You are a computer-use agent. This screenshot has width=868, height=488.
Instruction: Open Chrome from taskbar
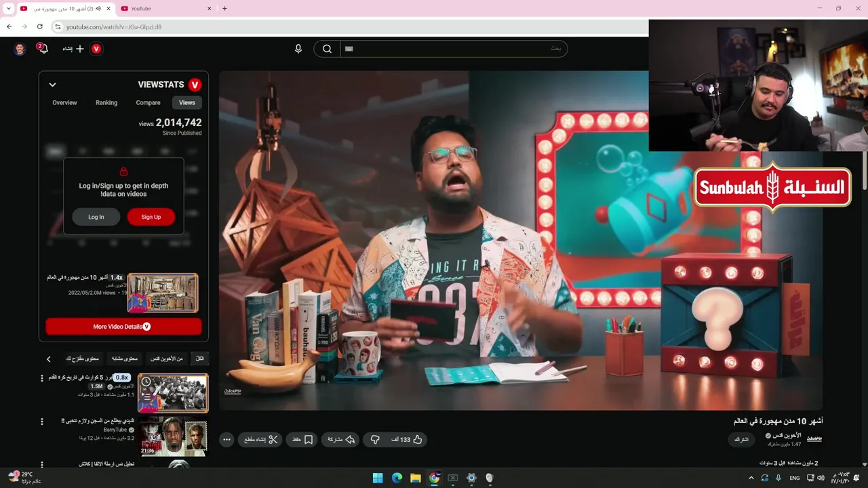(434, 478)
